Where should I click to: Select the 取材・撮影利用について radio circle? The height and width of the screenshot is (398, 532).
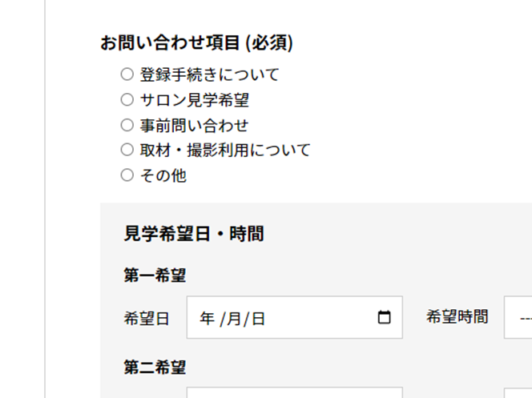[127, 150]
